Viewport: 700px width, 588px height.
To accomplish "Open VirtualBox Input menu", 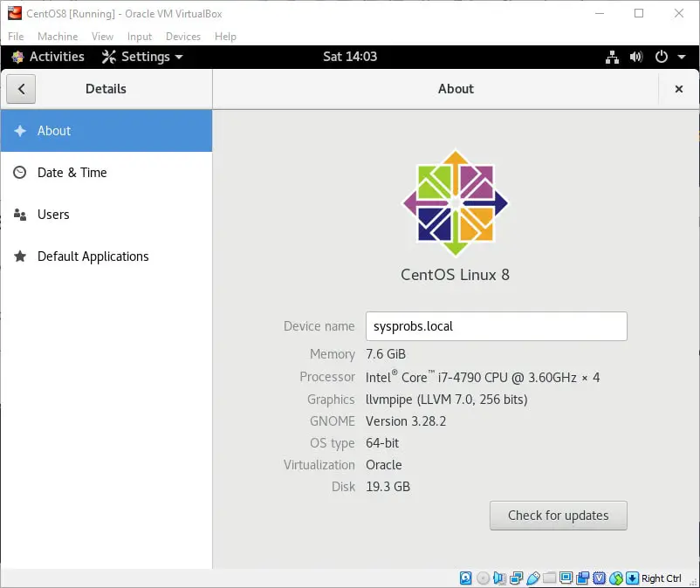I will 140,37.
